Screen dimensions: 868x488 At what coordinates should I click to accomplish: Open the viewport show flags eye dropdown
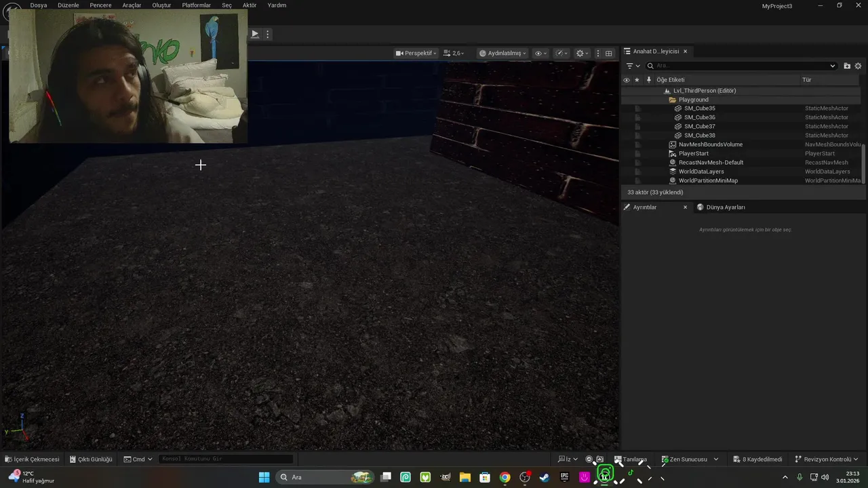tap(540, 53)
